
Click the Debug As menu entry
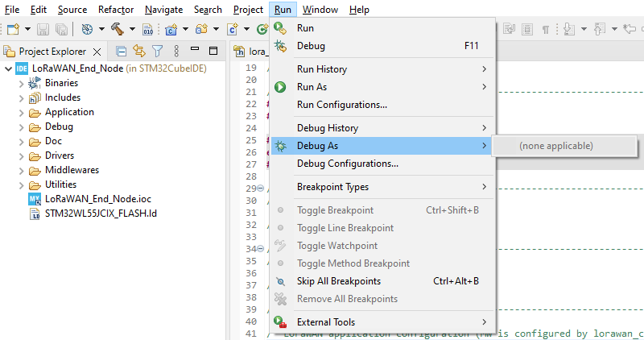(382, 146)
